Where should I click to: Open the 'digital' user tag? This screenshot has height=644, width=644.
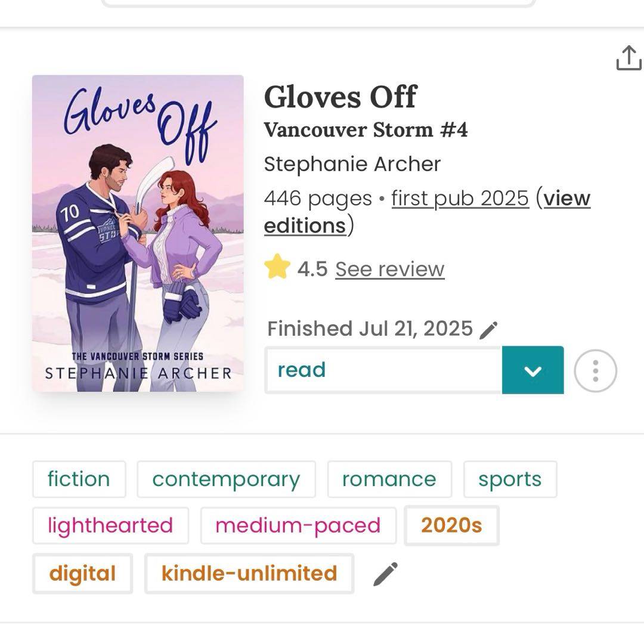pos(82,573)
